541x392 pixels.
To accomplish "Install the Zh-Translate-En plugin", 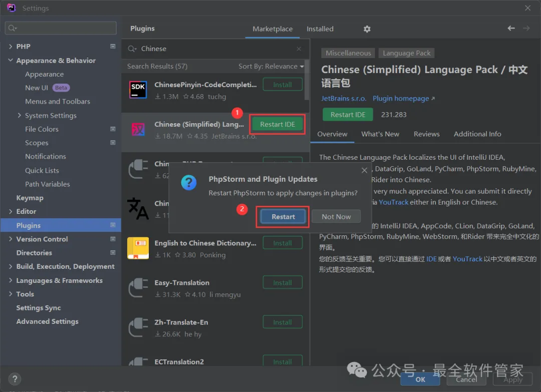I will (283, 322).
